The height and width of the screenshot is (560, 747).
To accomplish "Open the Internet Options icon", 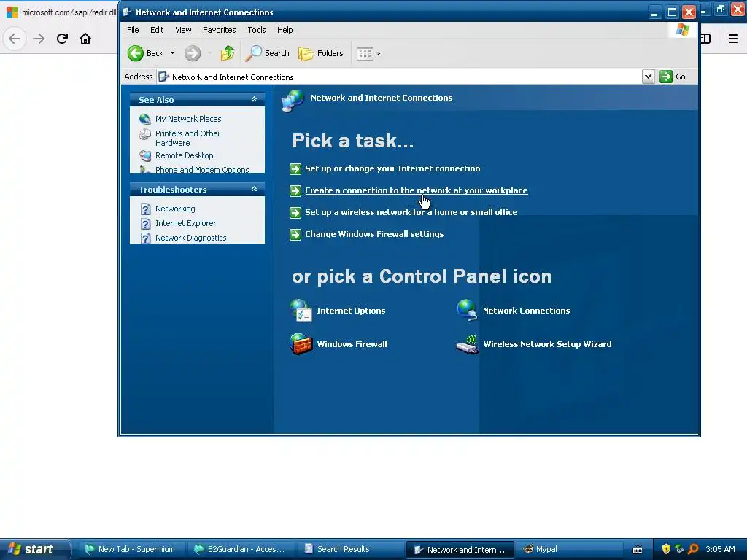I will tap(301, 311).
